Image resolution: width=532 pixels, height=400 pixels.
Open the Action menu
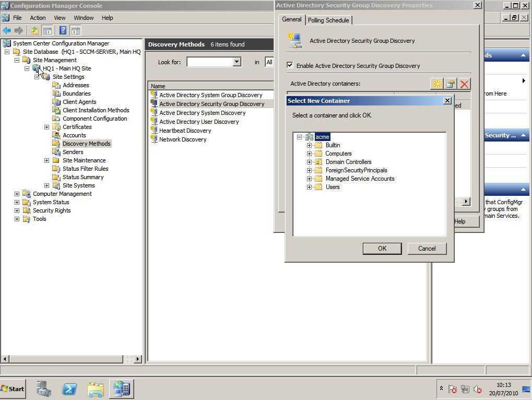38,18
